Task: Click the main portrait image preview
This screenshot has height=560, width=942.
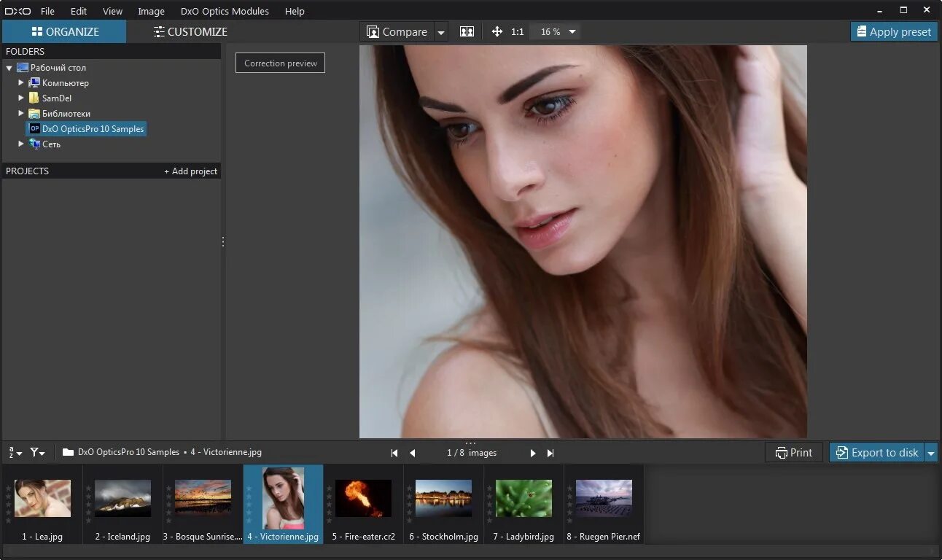Action: [583, 241]
